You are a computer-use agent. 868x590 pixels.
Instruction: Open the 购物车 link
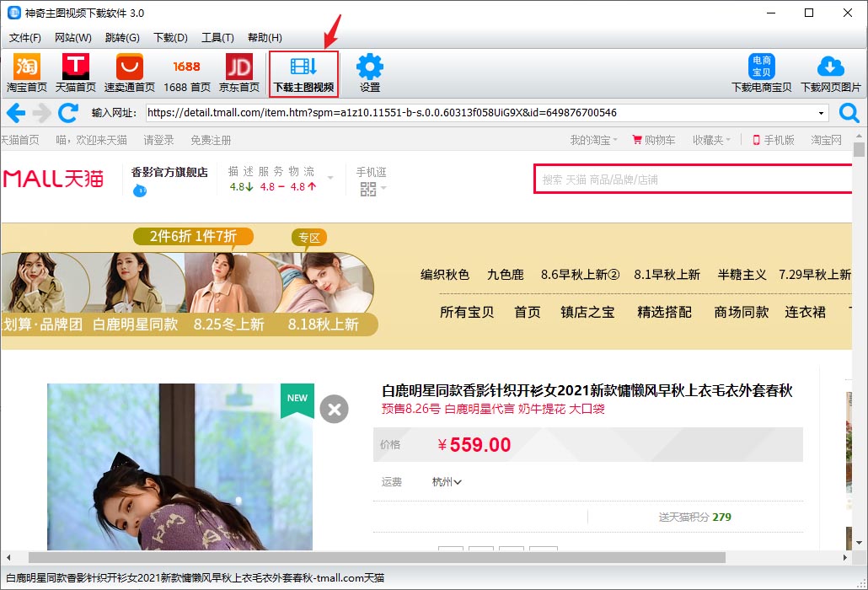click(x=654, y=140)
